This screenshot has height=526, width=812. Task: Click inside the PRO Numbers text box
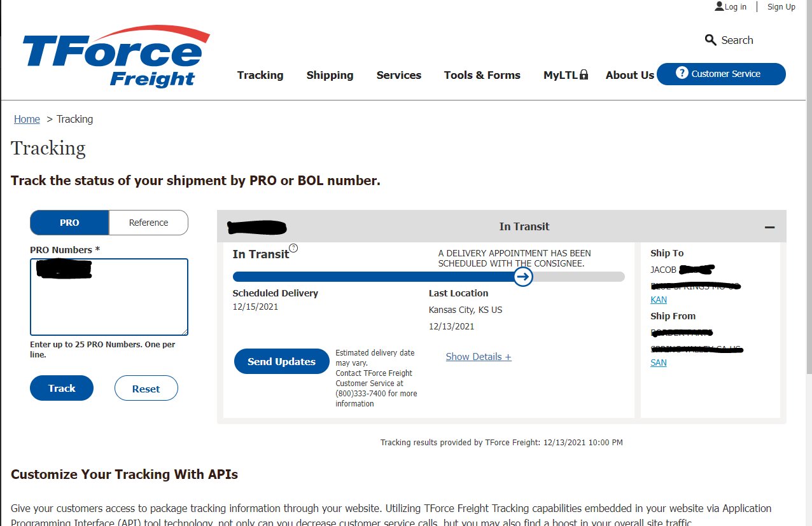pos(109,297)
